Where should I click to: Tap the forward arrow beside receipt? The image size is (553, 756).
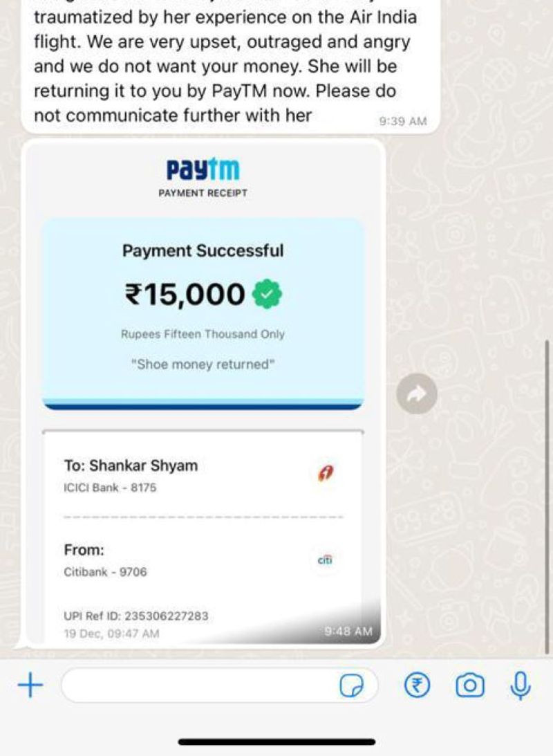tap(417, 394)
